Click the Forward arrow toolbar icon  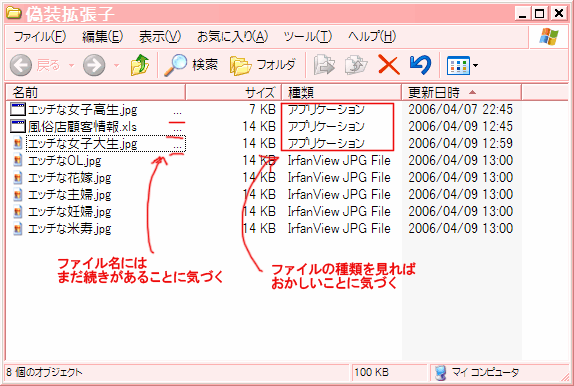coord(94,65)
